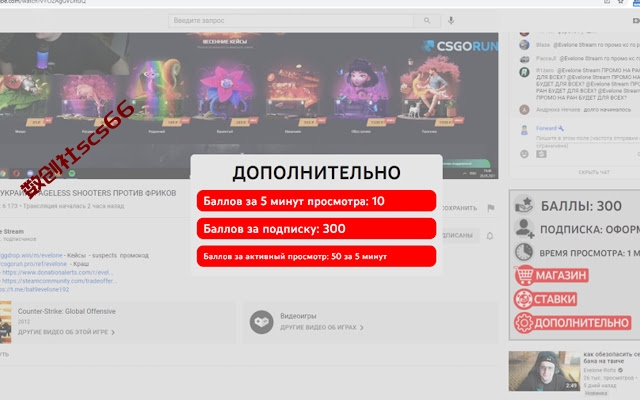Image resolution: width=640 pixels, height=400 pixels.
Task: Open 'как обезопасить себя от бана на твиче' video title
Action: 611,358
